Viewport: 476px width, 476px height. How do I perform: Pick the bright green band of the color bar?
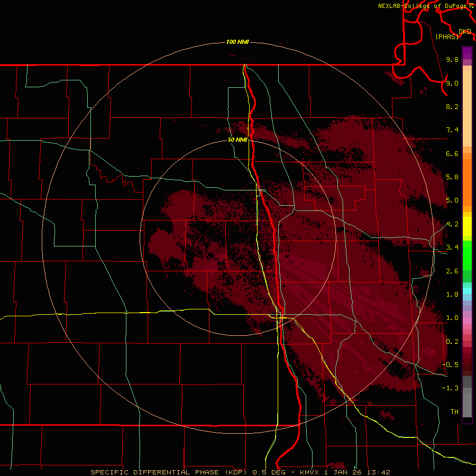pos(467,255)
